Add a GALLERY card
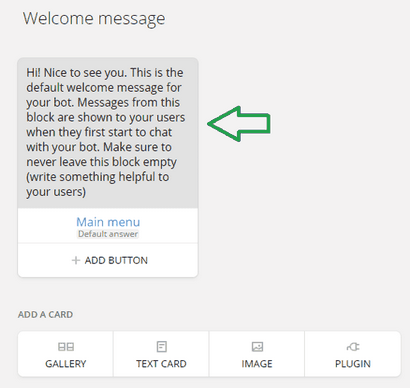Viewport: 410px width, 388px height. click(66, 354)
